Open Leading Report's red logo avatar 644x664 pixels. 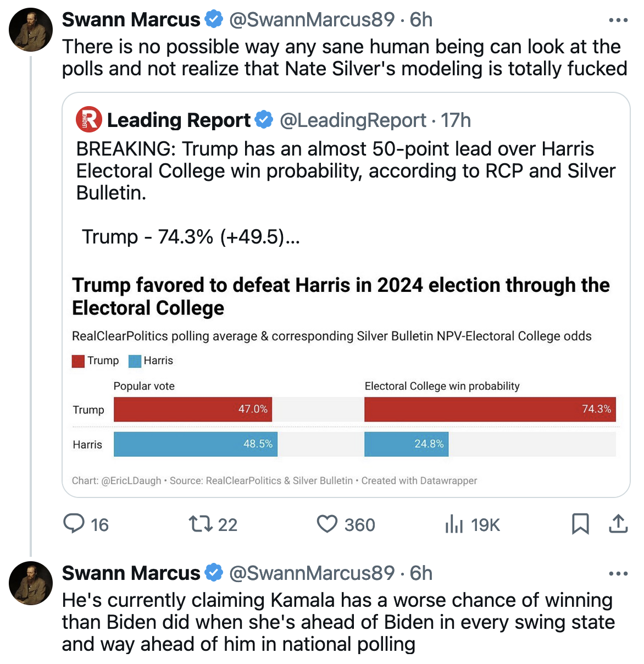(88, 120)
